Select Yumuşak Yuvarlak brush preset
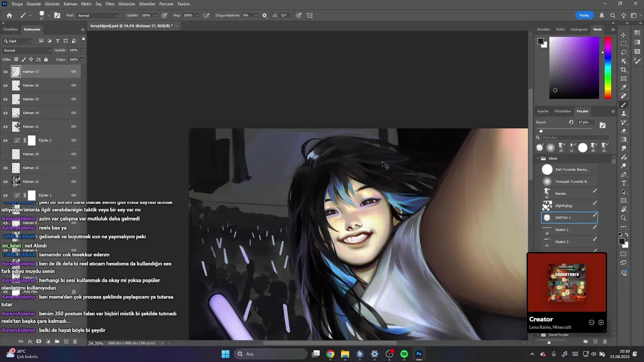Image resolution: width=644 pixels, height=362 pixels. pyautogui.click(x=570, y=182)
